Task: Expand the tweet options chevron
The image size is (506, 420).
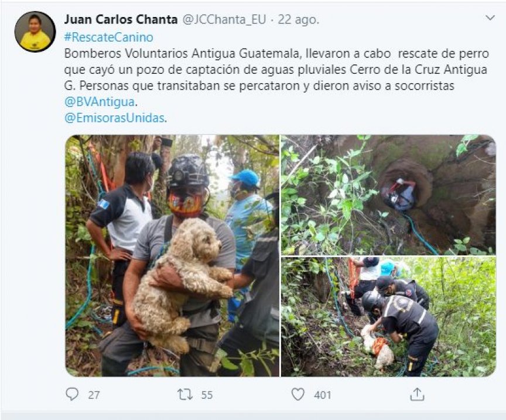Action: tap(490, 18)
